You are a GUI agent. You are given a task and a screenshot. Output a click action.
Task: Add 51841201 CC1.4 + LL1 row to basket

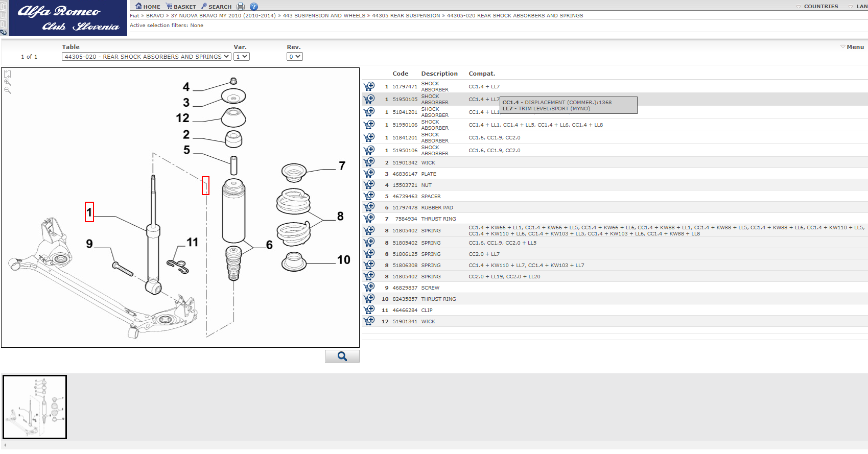click(x=369, y=112)
